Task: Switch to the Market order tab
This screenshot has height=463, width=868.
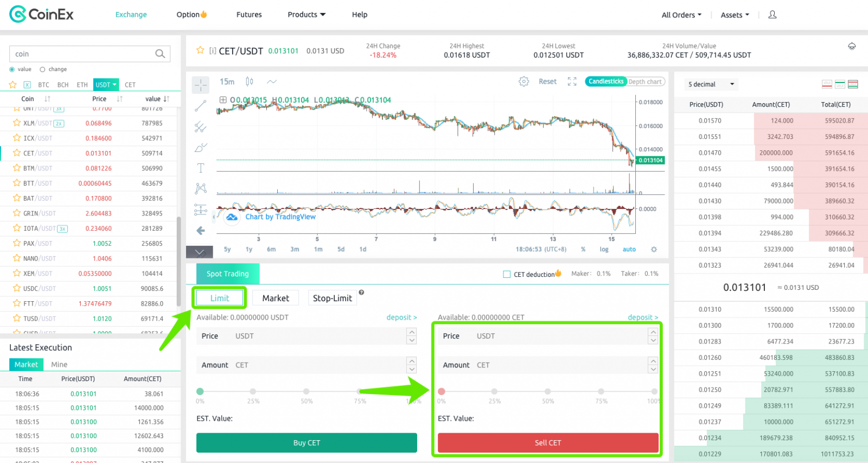Action: tap(276, 298)
